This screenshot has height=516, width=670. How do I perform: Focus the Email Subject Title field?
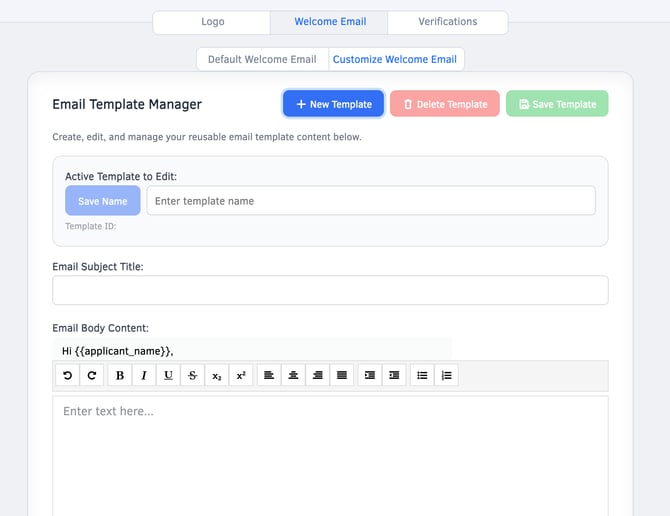pyautogui.click(x=330, y=291)
